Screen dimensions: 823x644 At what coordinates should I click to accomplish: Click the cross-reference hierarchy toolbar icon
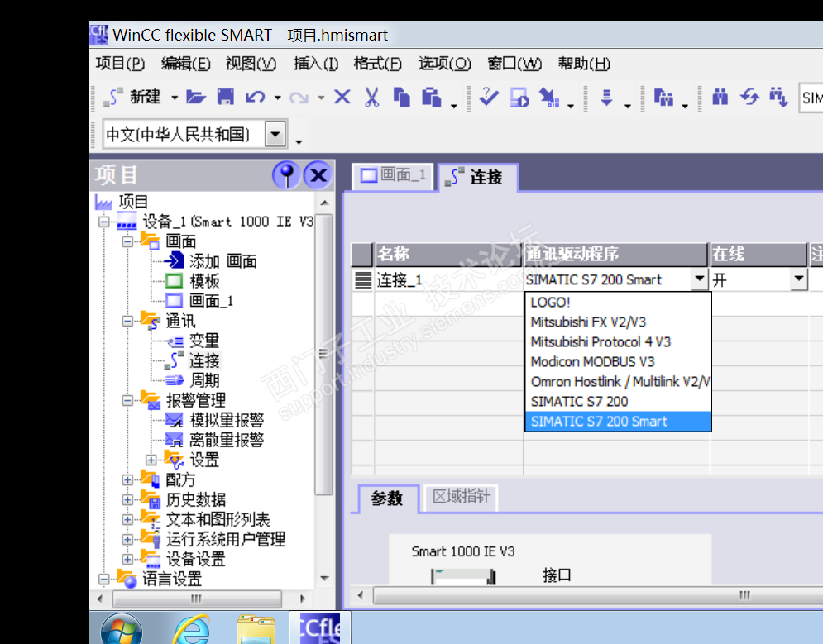(663, 98)
